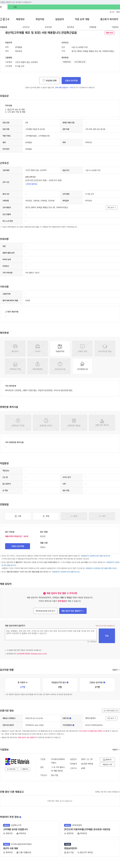Select the 직원대출제도 icon

[37, 366]
